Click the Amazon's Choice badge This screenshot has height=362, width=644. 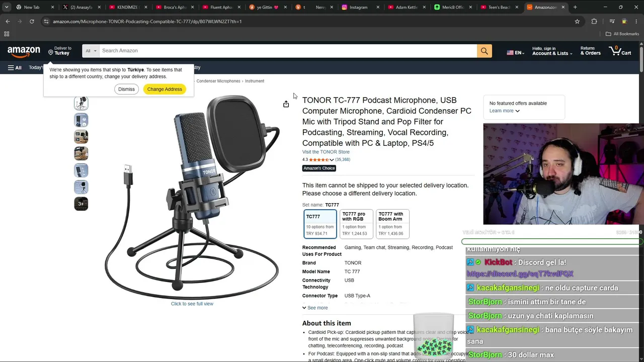pyautogui.click(x=319, y=168)
